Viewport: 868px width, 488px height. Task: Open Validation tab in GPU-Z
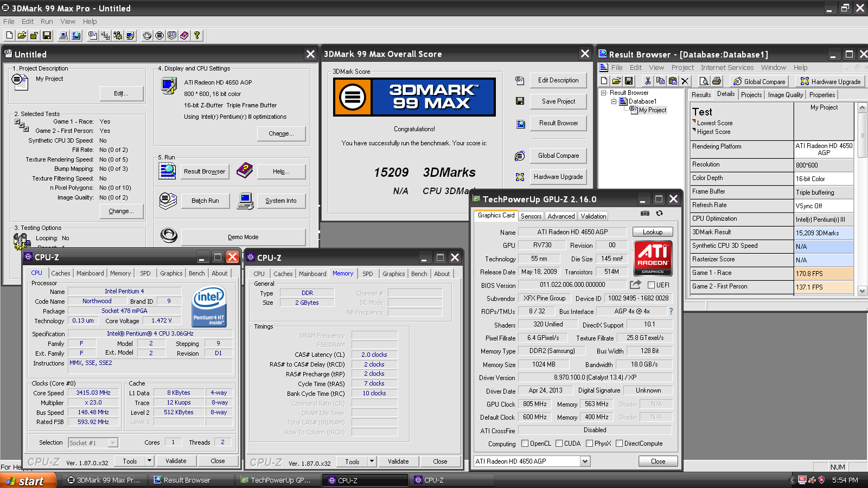pos(593,216)
